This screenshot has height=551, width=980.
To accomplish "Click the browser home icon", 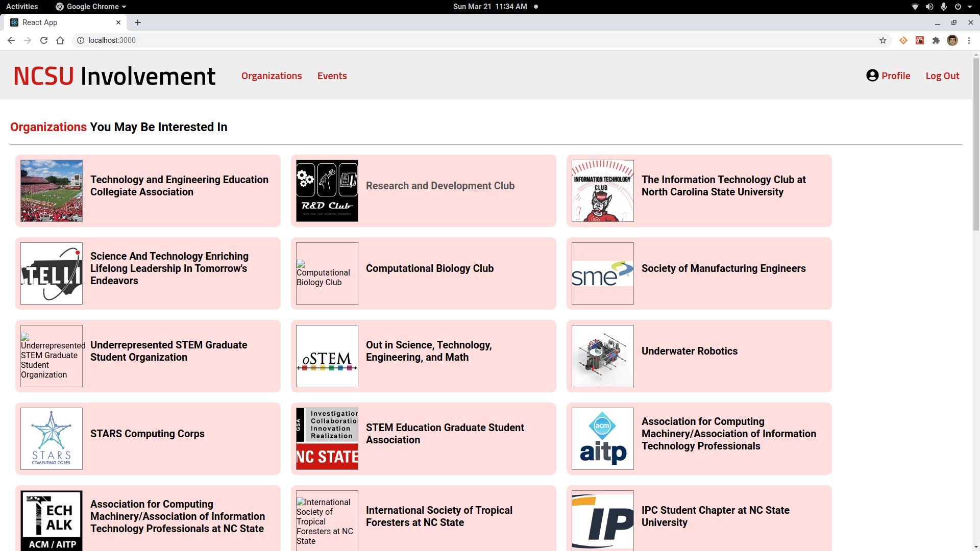I will pyautogui.click(x=60, y=40).
